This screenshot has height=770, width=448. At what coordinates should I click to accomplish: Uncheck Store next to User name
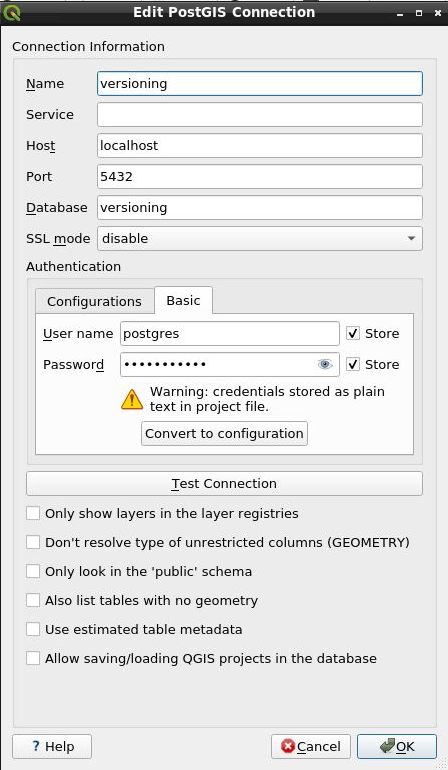353,333
